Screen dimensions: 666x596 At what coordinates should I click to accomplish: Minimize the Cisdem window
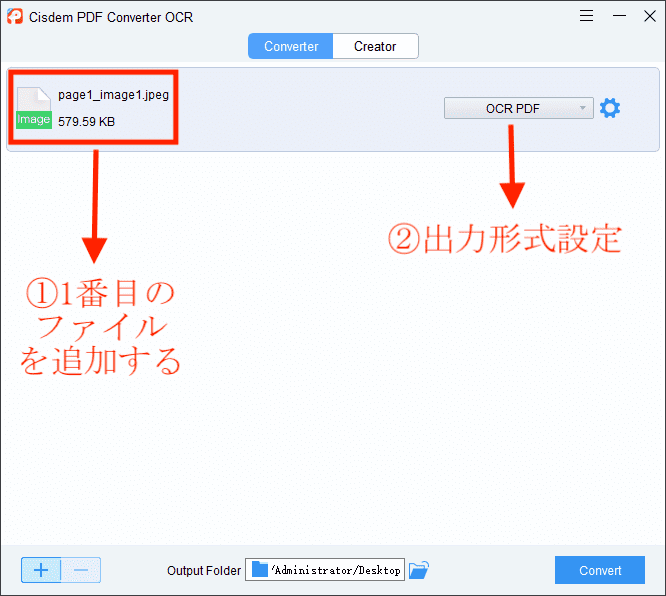click(619, 16)
